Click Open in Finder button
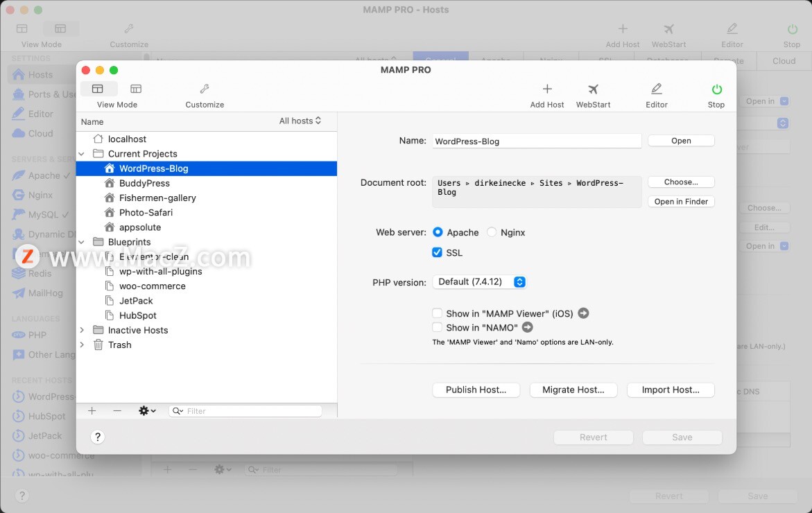The width and height of the screenshot is (812, 513). pos(681,201)
